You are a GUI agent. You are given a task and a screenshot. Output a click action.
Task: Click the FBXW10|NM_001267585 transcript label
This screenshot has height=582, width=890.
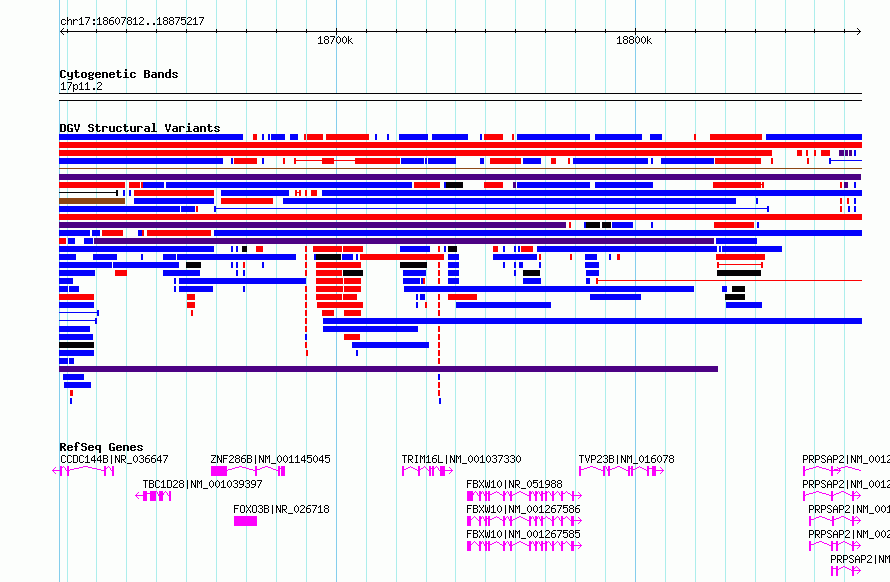(x=523, y=534)
